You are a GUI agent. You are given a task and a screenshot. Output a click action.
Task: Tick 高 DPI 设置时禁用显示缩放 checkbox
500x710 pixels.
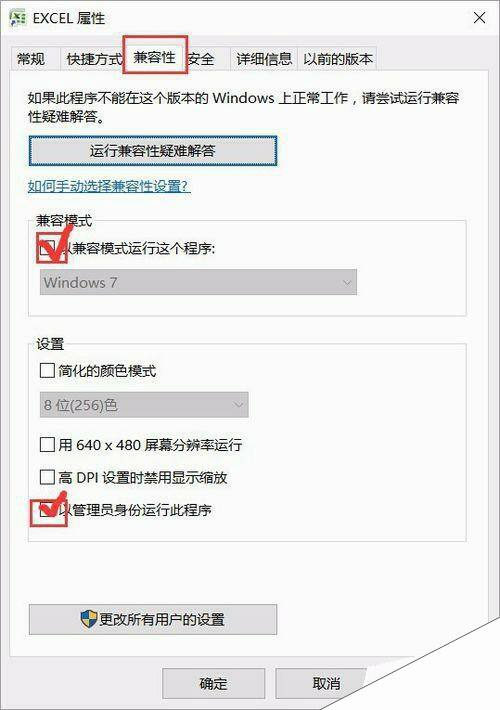48,477
